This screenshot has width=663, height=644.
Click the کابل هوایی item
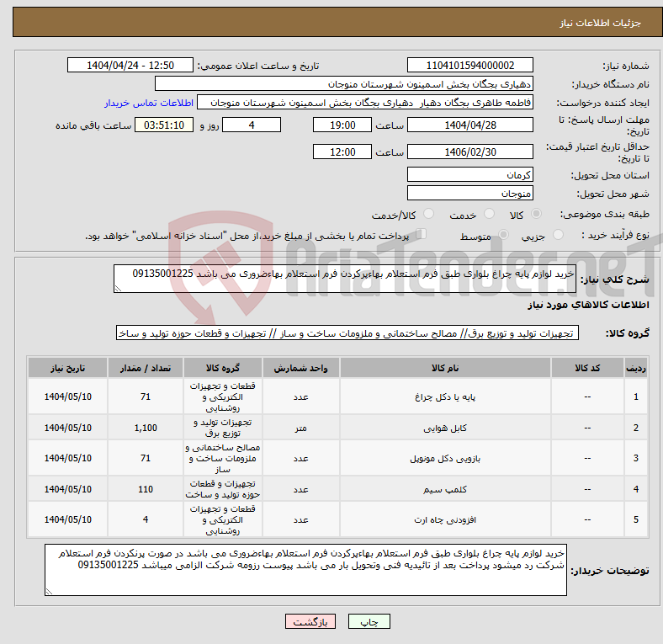pos(445,428)
